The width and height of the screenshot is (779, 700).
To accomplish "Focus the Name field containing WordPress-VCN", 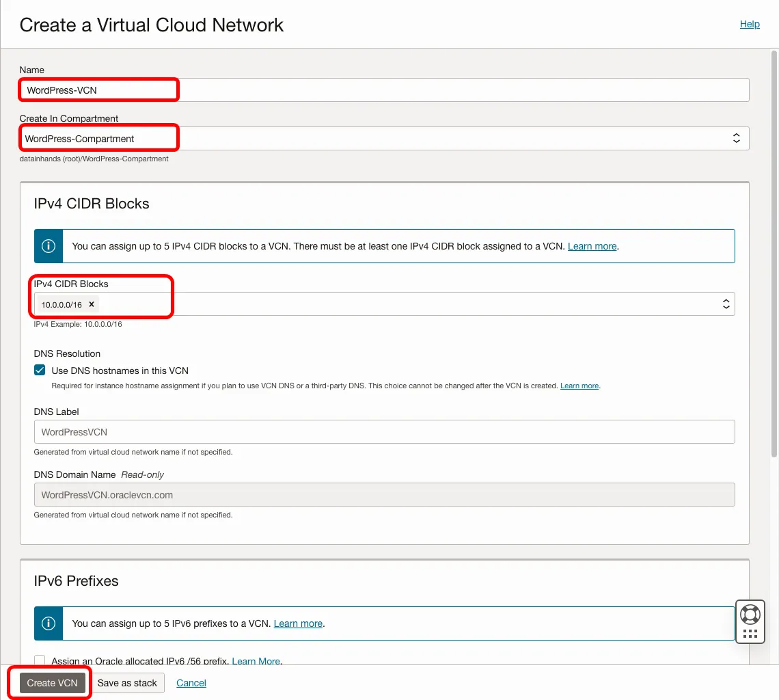I will tap(384, 90).
